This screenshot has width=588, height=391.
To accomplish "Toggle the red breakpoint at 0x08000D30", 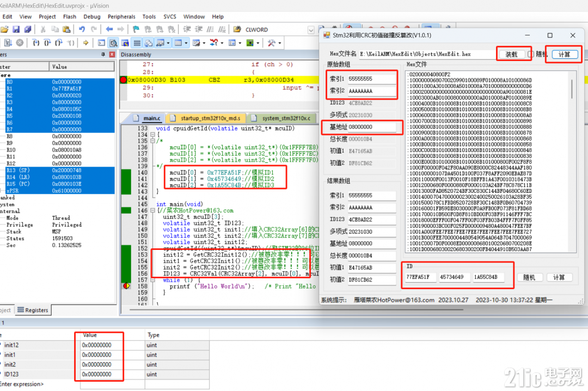I will click(x=124, y=80).
